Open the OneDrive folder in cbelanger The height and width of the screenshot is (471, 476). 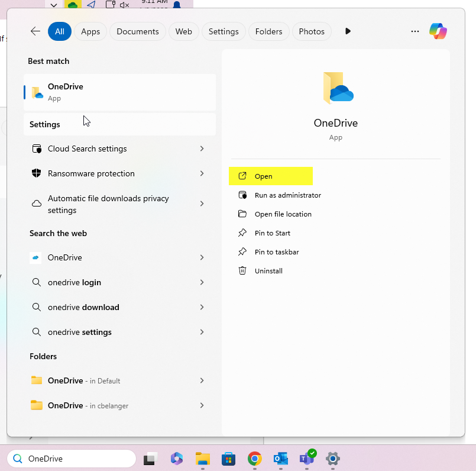click(119, 406)
